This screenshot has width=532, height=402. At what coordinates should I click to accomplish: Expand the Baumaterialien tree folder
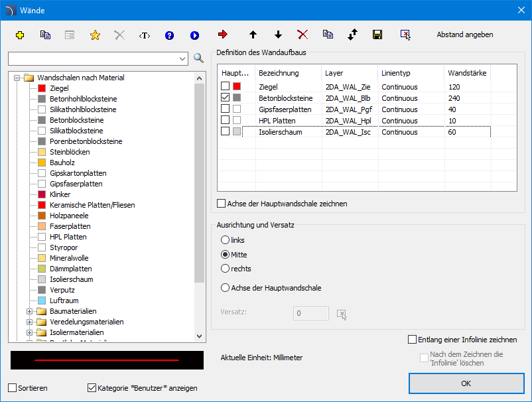29,311
